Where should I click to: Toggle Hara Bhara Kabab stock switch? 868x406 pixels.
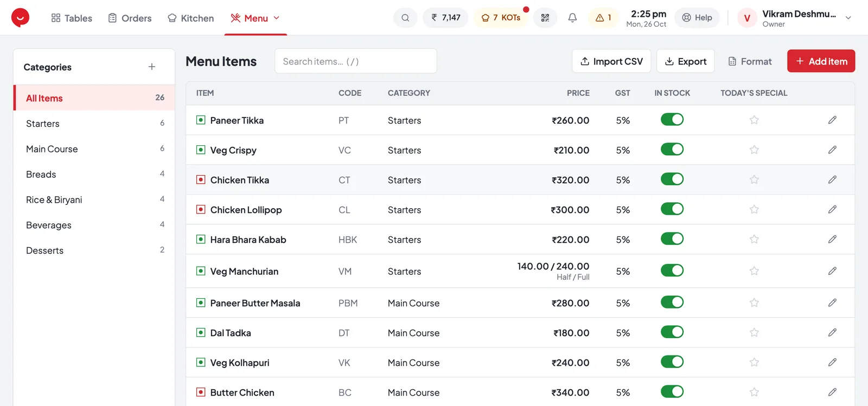click(672, 239)
